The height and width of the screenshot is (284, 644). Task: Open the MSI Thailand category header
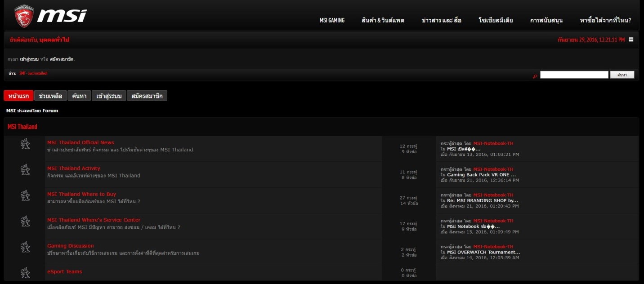click(x=22, y=127)
